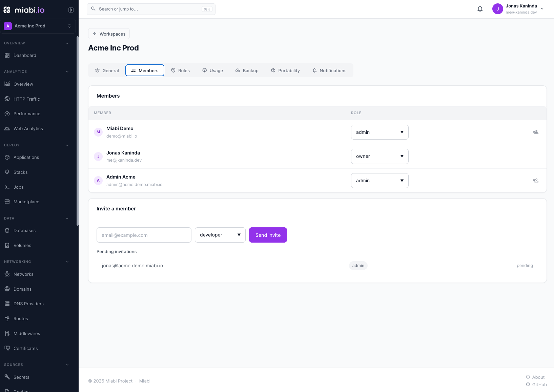Switch to the Roles tab

[181, 70]
